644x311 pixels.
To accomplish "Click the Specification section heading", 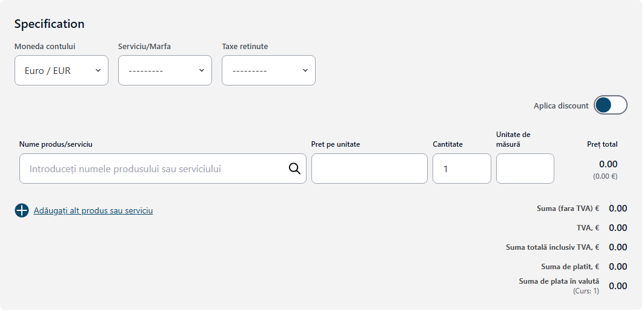I will point(49,24).
